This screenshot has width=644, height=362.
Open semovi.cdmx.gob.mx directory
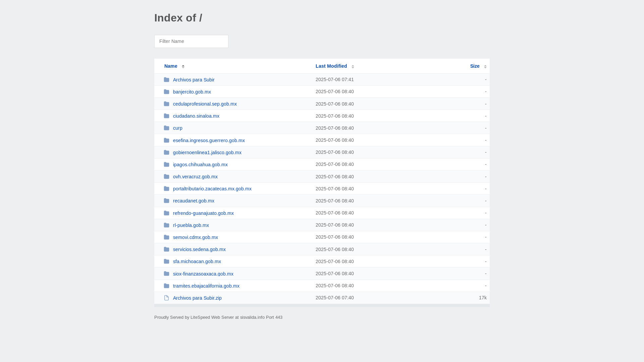pyautogui.click(x=195, y=237)
